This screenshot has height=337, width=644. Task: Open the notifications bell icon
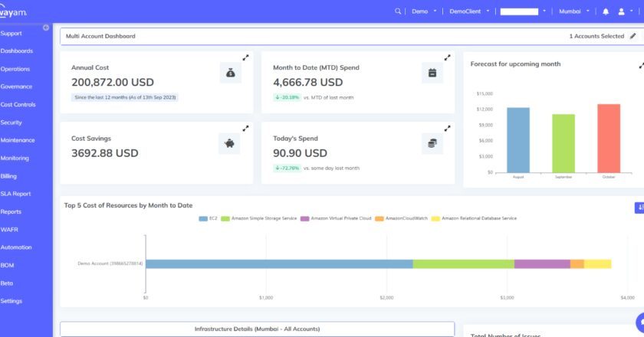pyautogui.click(x=606, y=11)
